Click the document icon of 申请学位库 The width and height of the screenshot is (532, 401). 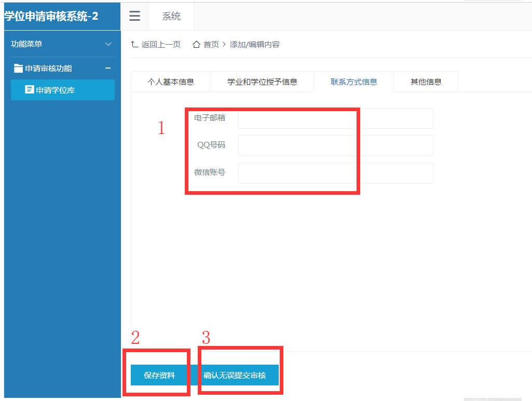coord(30,90)
